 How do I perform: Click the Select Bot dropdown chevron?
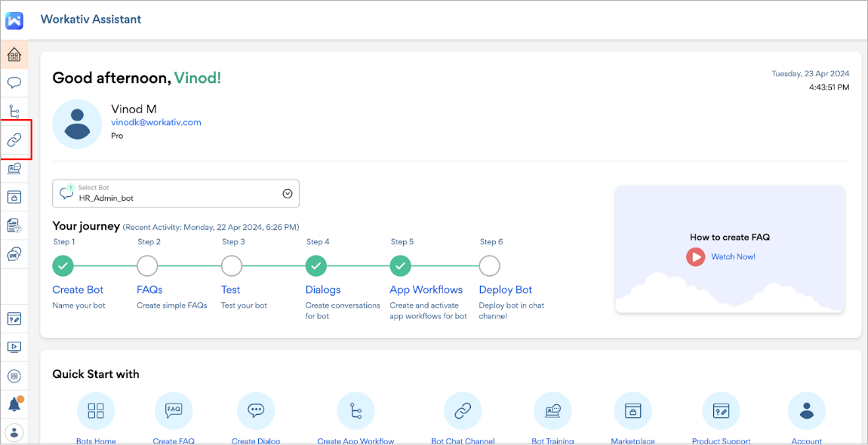tap(288, 194)
